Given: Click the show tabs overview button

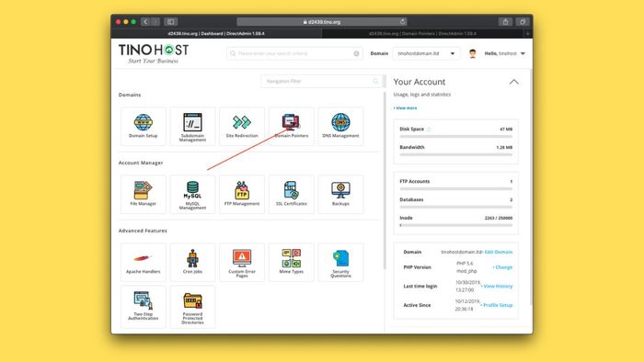Looking at the screenshot, I should [523, 22].
